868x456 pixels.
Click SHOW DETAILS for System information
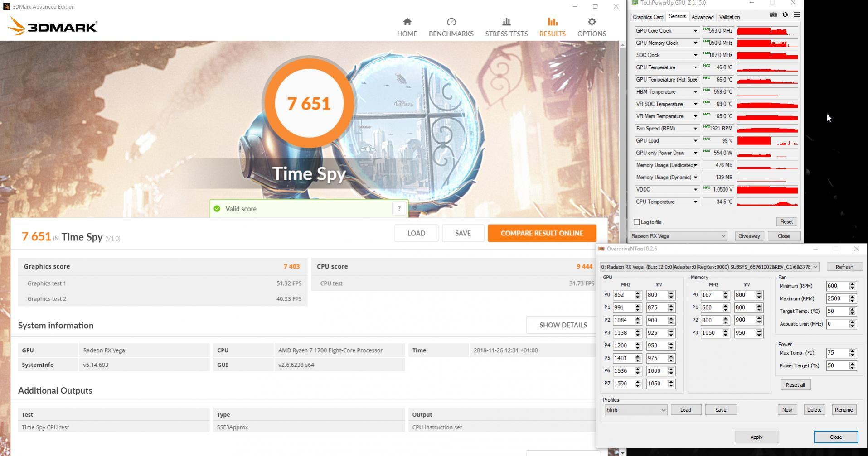pos(563,325)
